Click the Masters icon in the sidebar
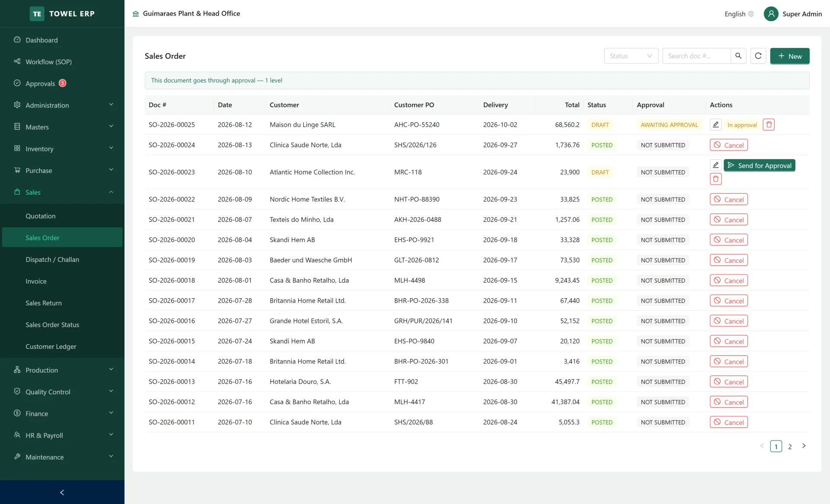Image resolution: width=830 pixels, height=504 pixels. click(17, 127)
